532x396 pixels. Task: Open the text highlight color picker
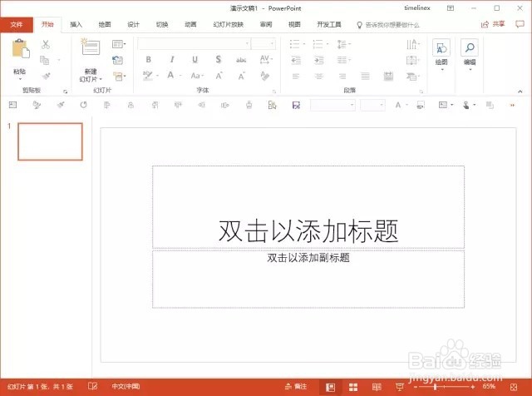(150, 76)
